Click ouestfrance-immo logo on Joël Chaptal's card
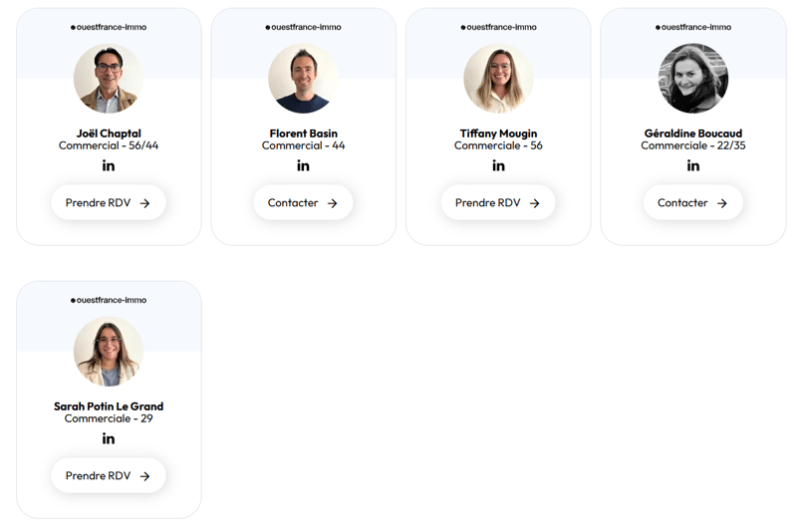The height and width of the screenshot is (532, 802). [109, 27]
